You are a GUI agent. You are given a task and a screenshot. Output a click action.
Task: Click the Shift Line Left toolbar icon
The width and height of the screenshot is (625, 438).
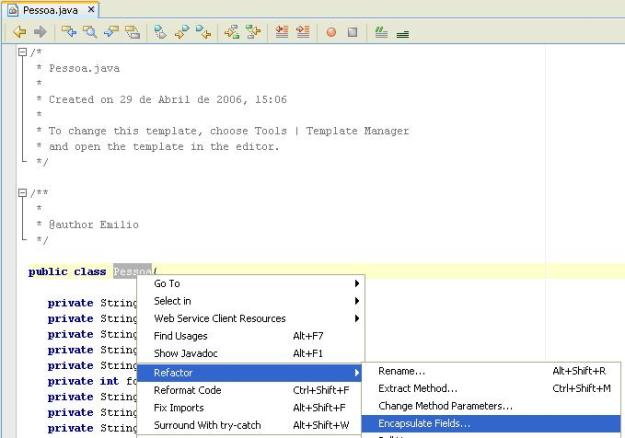pyautogui.click(x=281, y=31)
